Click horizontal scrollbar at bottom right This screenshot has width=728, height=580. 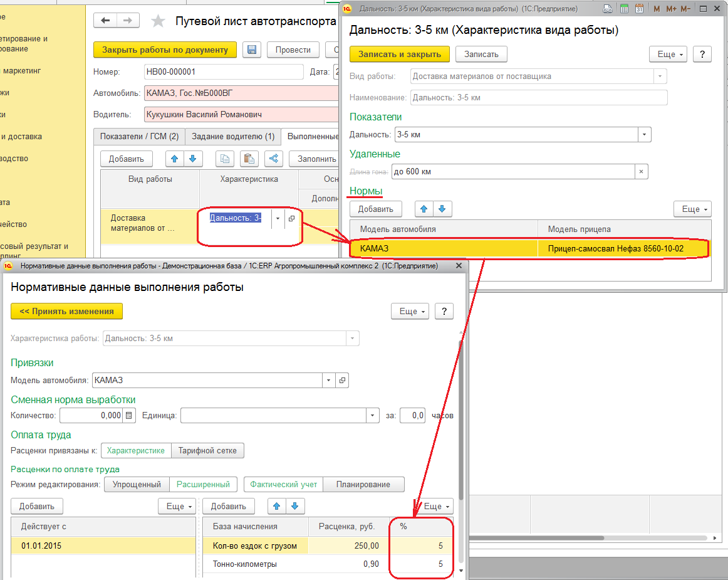(536, 538)
